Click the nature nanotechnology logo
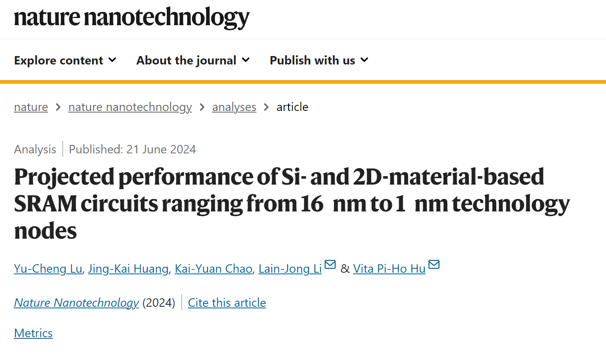Image resolution: width=606 pixels, height=364 pixels. coord(131,18)
